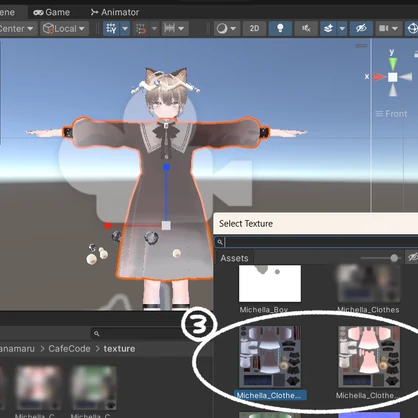Viewport: 418px width, 418px height.
Task: Toggle scene effects button
Action: (328, 29)
